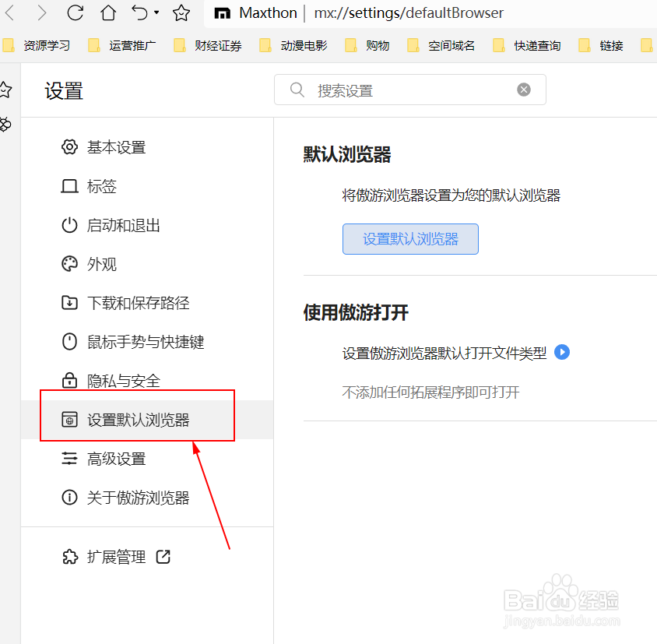
Task: Bookmark this page with the star icon
Action: pyautogui.click(x=181, y=13)
